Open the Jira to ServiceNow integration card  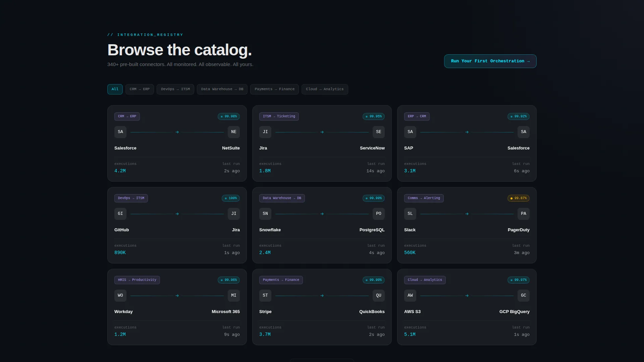tap(322, 143)
